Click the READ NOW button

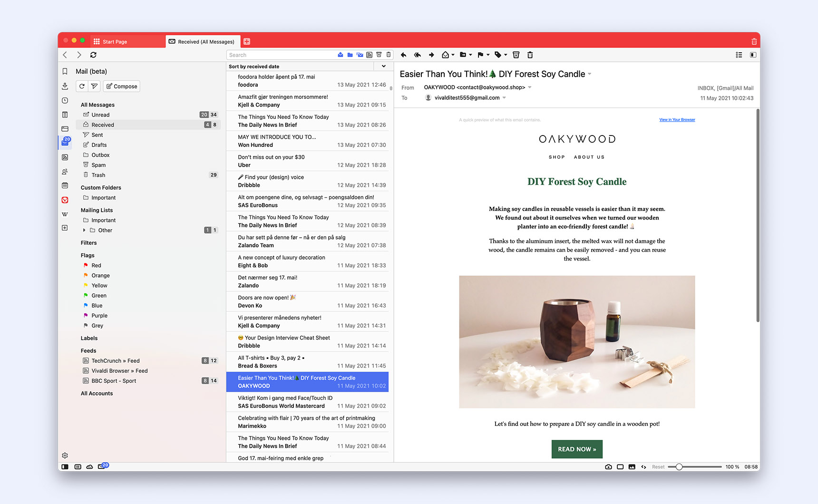click(x=577, y=449)
